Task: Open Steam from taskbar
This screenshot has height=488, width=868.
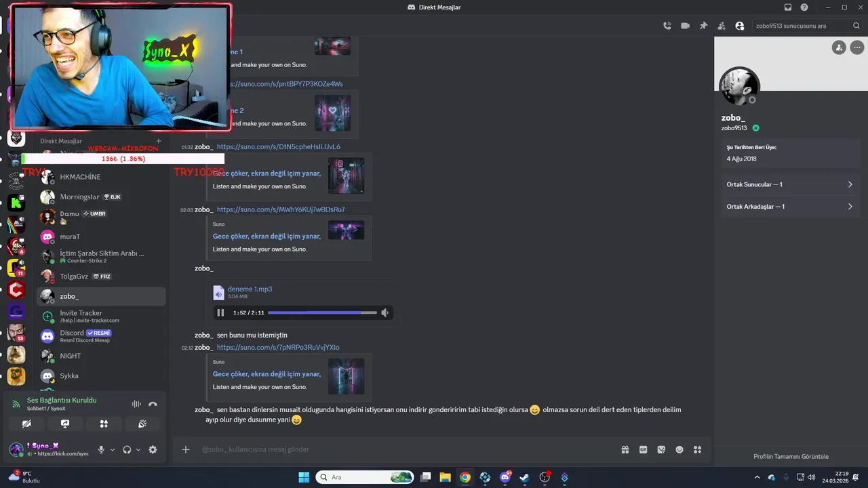Action: point(524,477)
